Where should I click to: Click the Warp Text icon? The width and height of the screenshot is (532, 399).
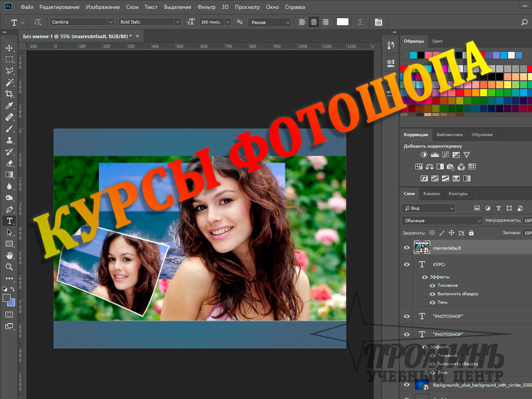(x=361, y=22)
